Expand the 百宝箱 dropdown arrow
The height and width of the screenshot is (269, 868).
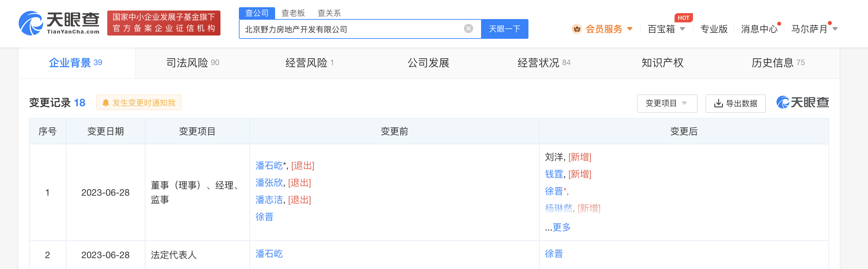[682, 29]
